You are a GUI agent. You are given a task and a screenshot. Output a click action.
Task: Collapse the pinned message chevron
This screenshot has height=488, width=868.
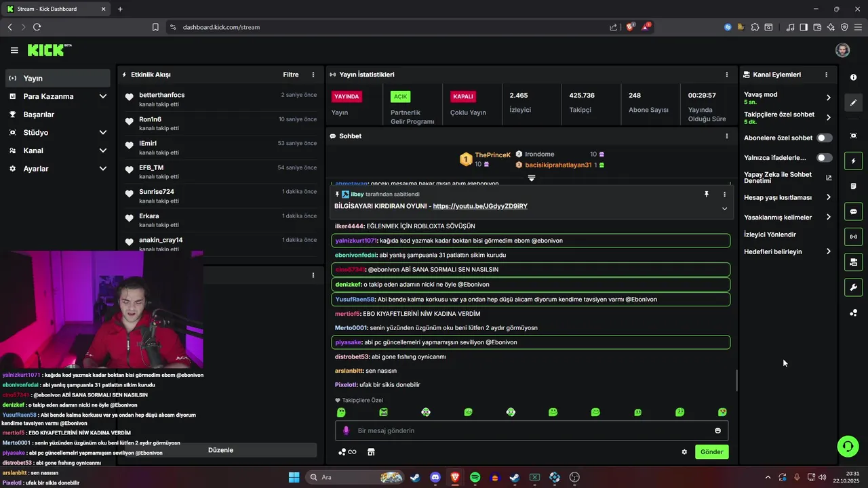coord(724,209)
